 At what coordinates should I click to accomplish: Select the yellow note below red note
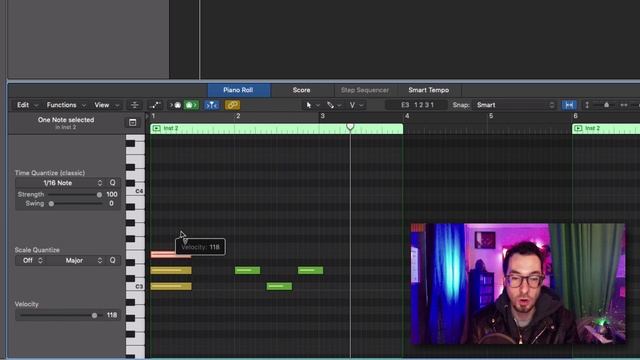click(x=171, y=270)
